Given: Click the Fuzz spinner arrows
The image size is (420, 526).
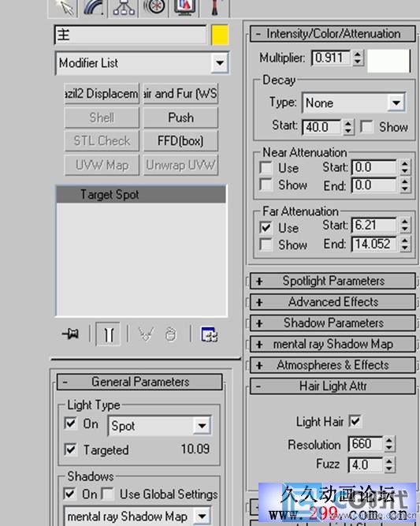Looking at the screenshot, I should pos(388,465).
